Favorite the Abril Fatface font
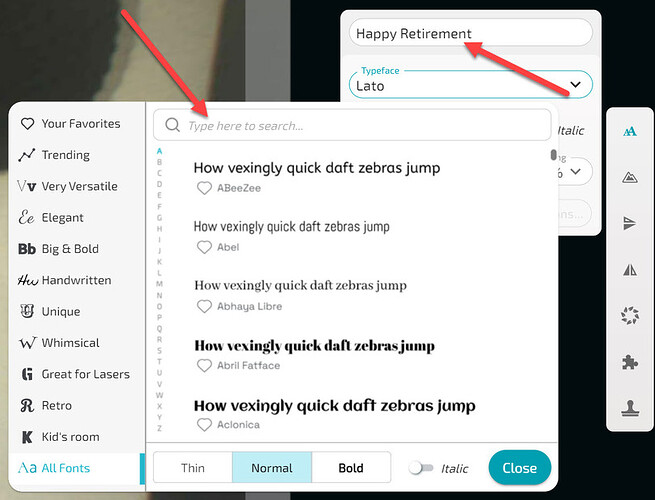This screenshot has width=655, height=500. click(x=204, y=366)
